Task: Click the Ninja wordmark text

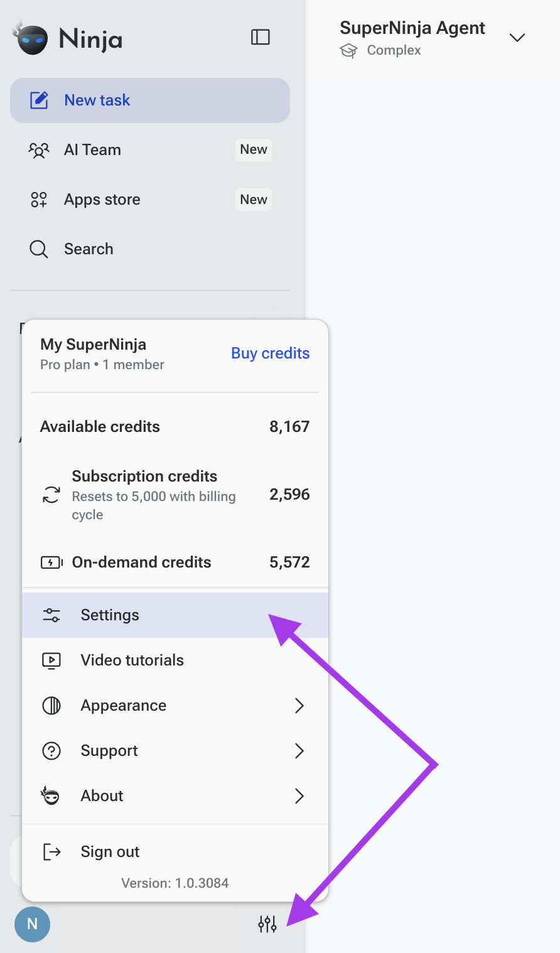Action: (90, 40)
